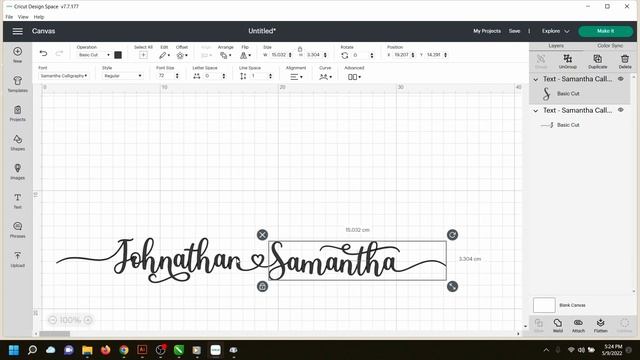
Task: Hide the first Text - Samantha layer
Action: (621, 79)
